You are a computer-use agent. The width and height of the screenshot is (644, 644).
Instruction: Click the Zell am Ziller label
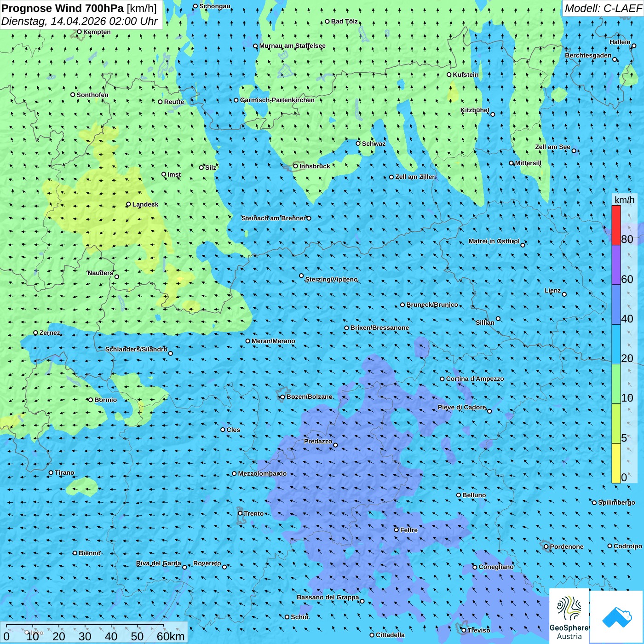coord(414,177)
